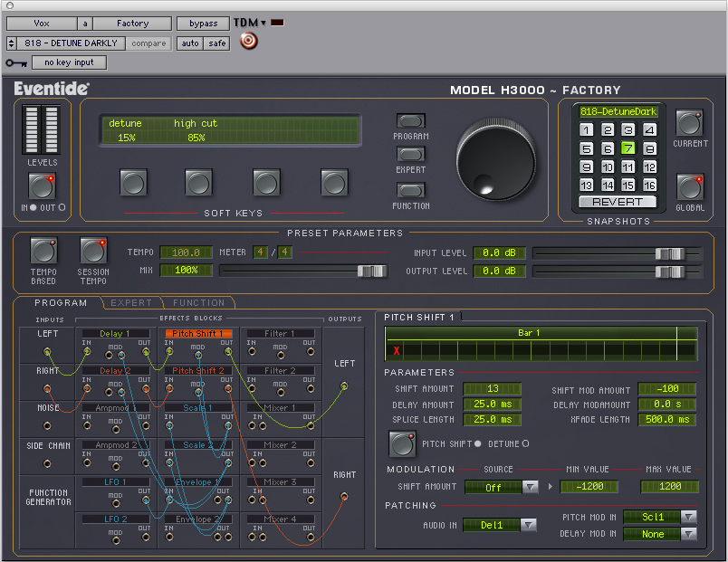The image size is (728, 562).
Task: Adjust the MIX slider handle
Action: [x=372, y=271]
